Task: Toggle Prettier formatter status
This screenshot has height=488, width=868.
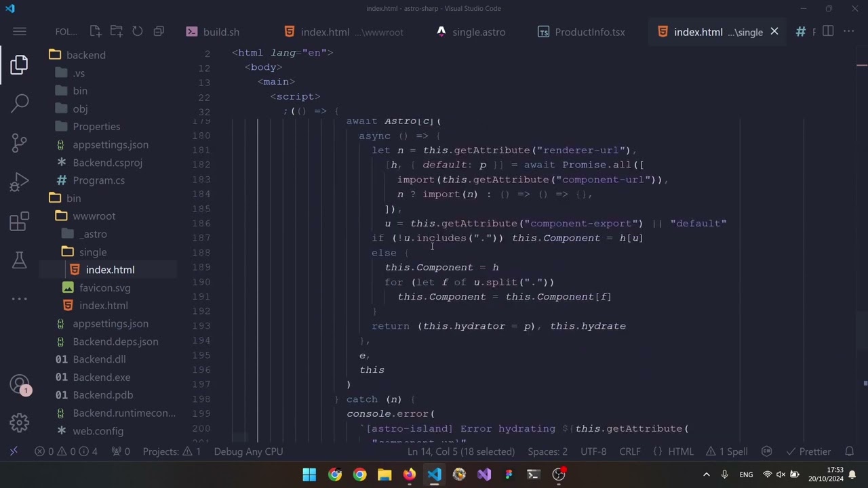Action: pyautogui.click(x=808, y=451)
